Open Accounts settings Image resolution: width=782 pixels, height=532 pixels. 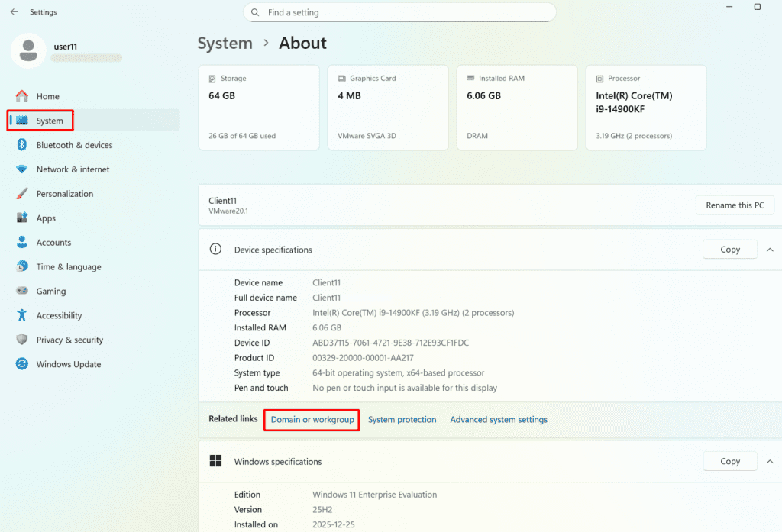tap(53, 243)
